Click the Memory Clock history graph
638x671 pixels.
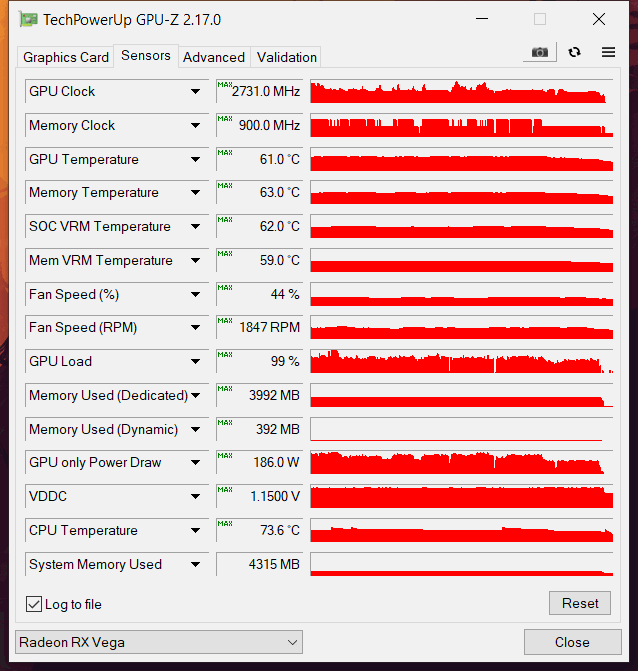click(x=462, y=125)
